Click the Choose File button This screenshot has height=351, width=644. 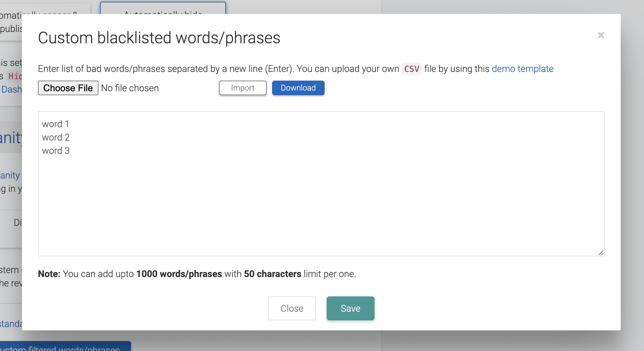[68, 88]
